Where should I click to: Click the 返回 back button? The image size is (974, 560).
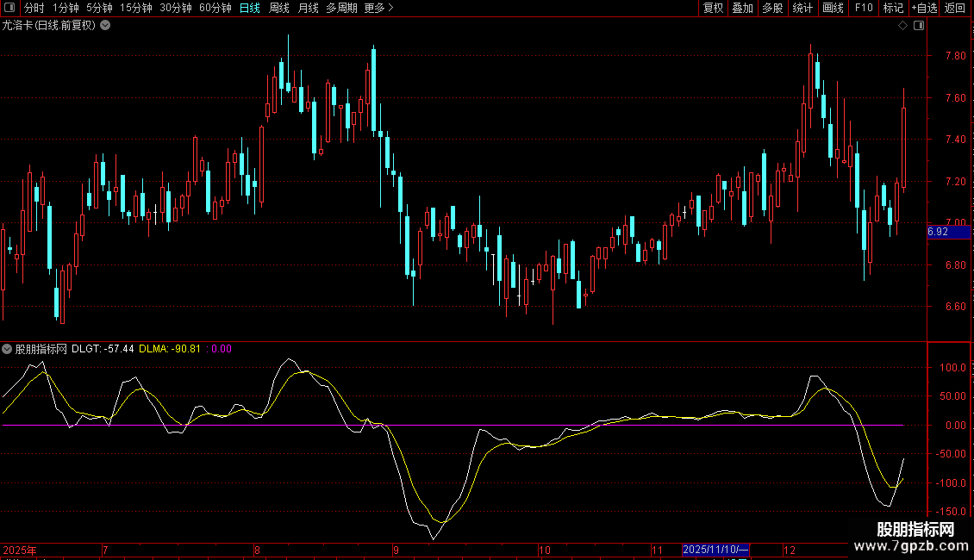pos(955,8)
